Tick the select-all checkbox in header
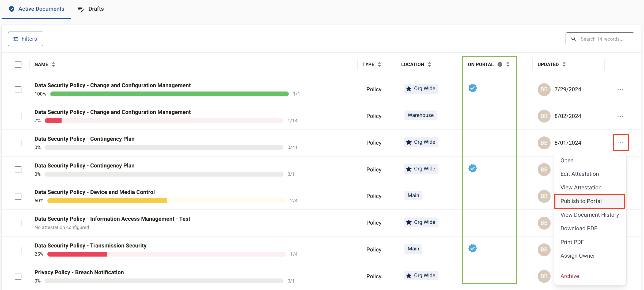Screen dimensions: 644x290 (18, 64)
